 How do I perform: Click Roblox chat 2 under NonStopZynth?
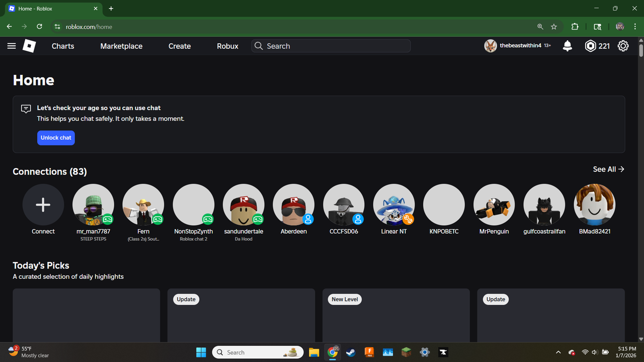194,239
